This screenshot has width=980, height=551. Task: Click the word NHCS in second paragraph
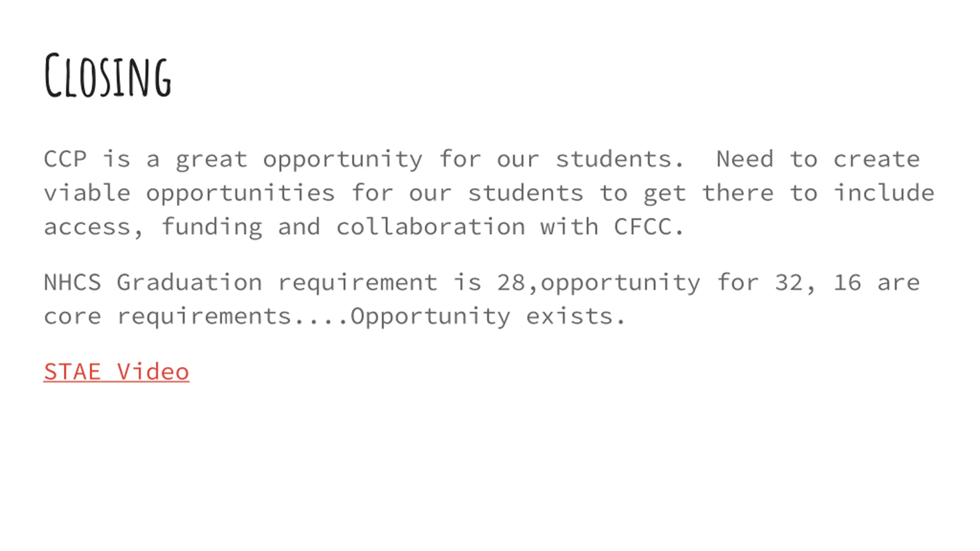coord(73,282)
